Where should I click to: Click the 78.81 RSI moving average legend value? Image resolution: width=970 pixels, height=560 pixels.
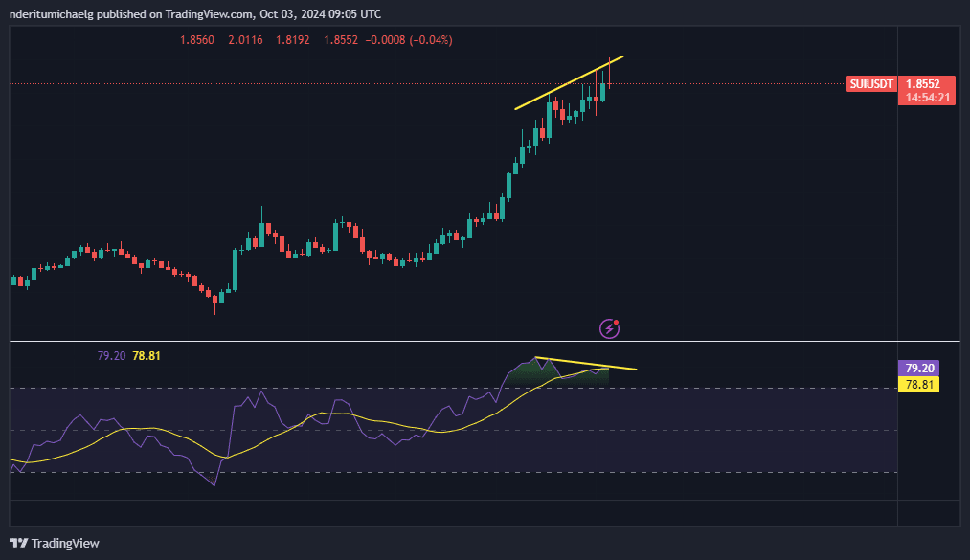coord(147,356)
